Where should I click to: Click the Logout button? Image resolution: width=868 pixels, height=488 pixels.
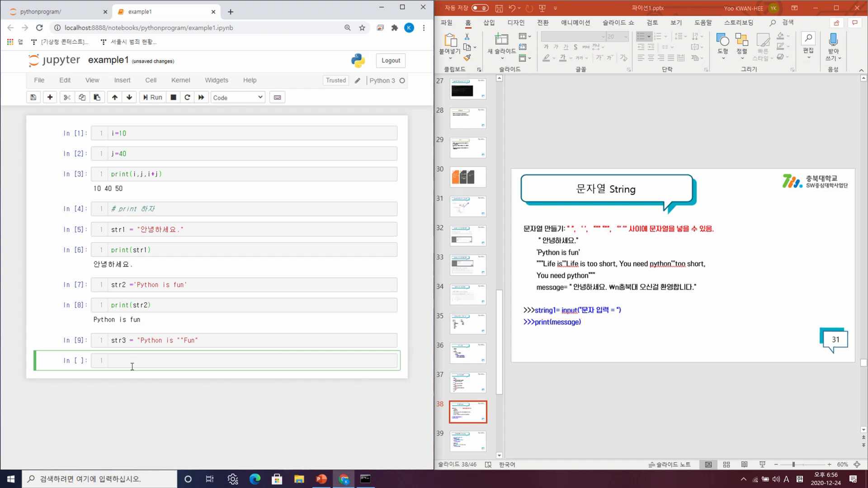[391, 61]
